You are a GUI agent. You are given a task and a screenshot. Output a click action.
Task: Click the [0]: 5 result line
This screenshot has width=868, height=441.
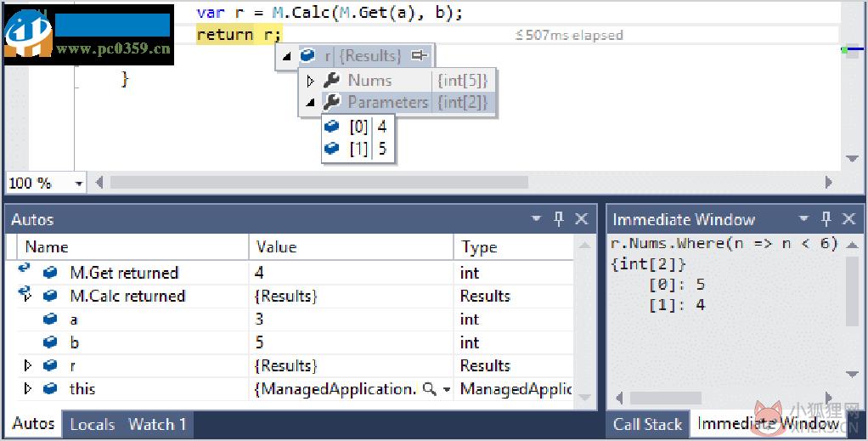pyautogui.click(x=676, y=284)
